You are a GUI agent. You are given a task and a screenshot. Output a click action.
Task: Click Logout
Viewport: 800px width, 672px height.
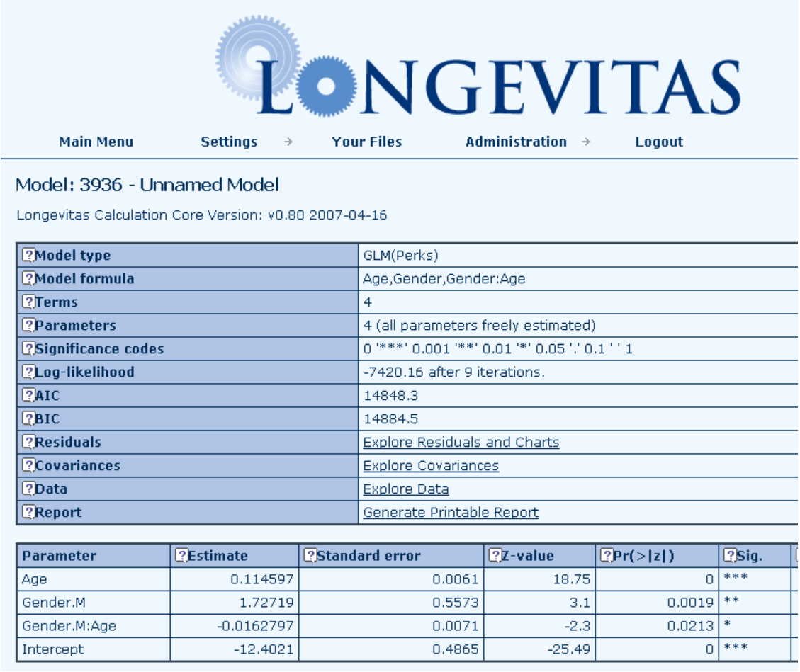tap(659, 142)
